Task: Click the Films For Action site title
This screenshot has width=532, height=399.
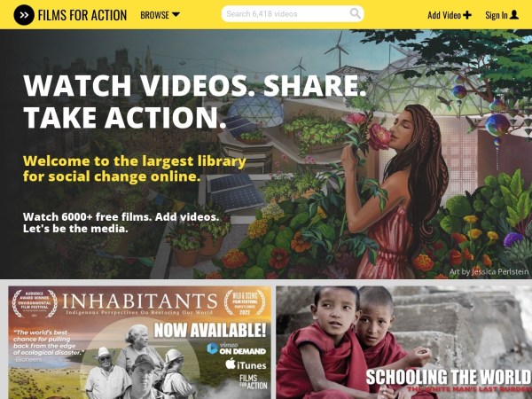Action: pos(82,15)
